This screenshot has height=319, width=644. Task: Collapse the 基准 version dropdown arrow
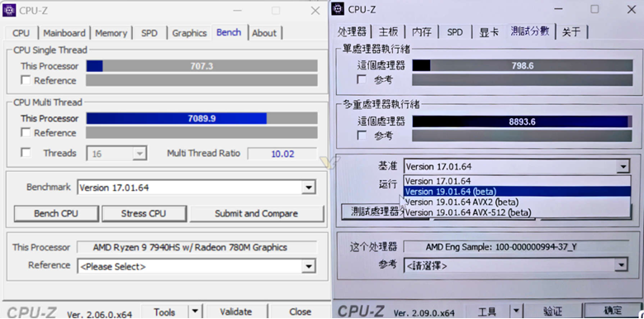[x=623, y=167]
